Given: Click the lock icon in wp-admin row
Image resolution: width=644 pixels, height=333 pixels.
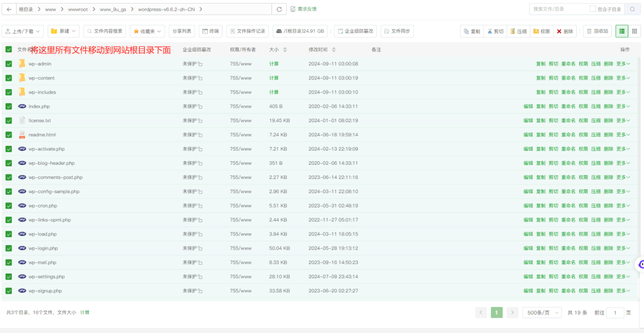Looking at the screenshot, I should (x=200, y=64).
